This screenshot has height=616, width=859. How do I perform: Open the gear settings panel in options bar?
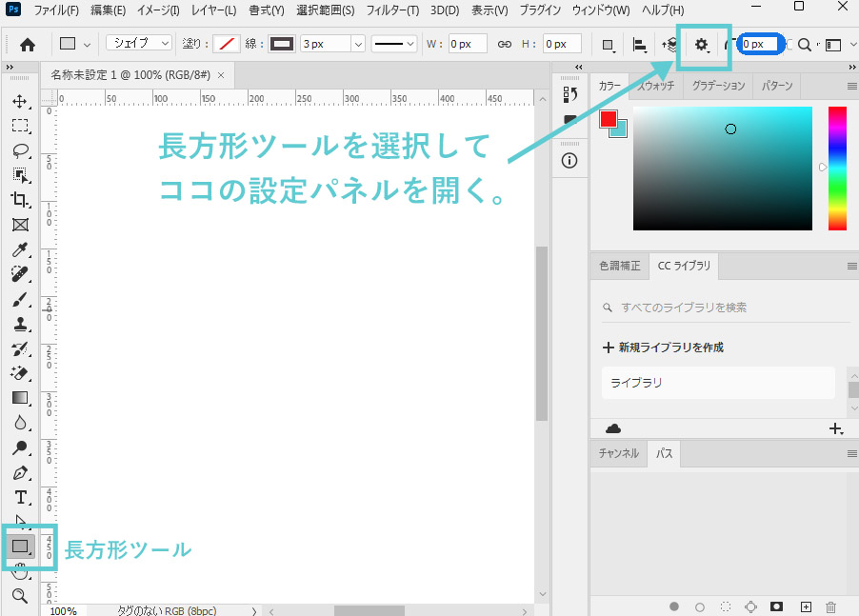tap(702, 45)
